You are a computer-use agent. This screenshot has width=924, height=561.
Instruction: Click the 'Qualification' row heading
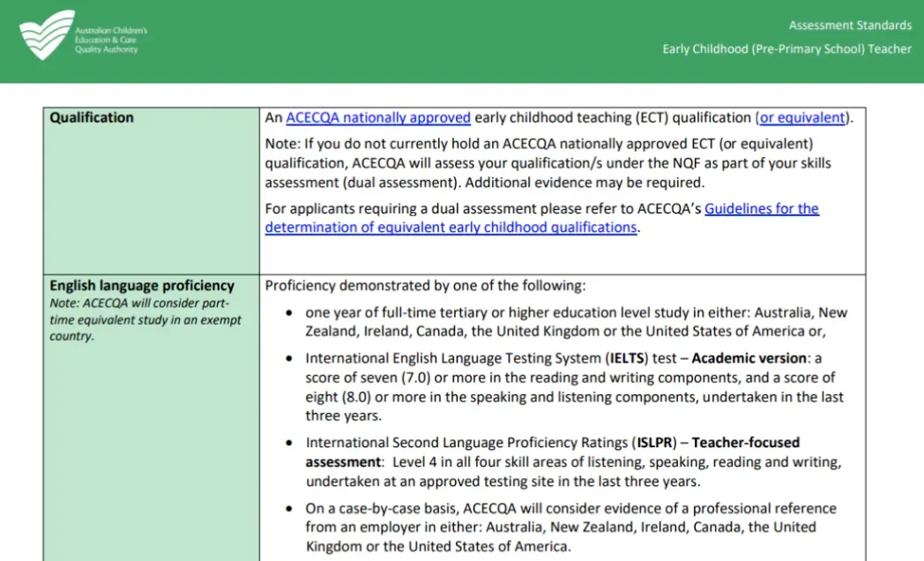[92, 118]
